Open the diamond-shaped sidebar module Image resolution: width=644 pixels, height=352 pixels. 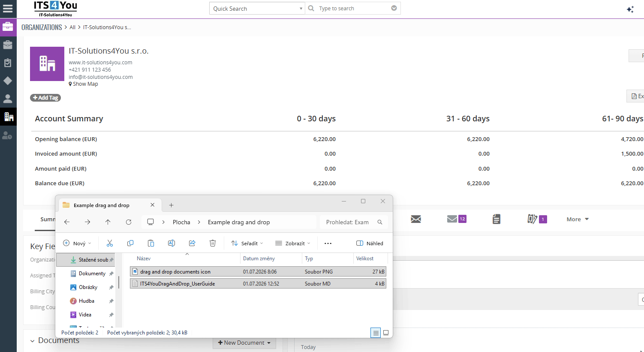(8, 81)
